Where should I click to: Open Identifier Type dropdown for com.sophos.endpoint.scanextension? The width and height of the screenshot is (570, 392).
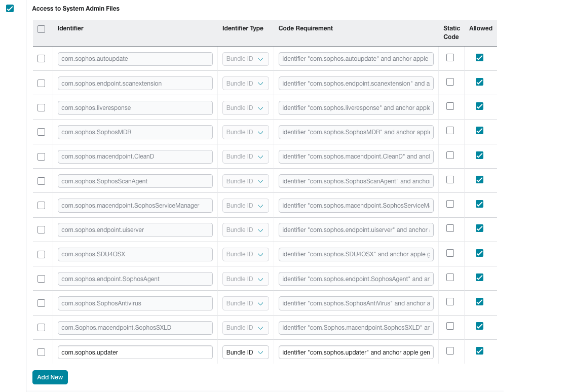(x=245, y=83)
